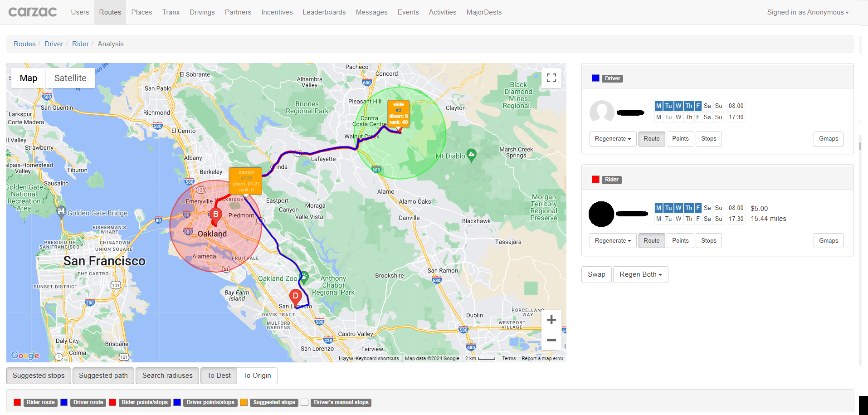Click the orange 'wide' suggested stop label

398,113
